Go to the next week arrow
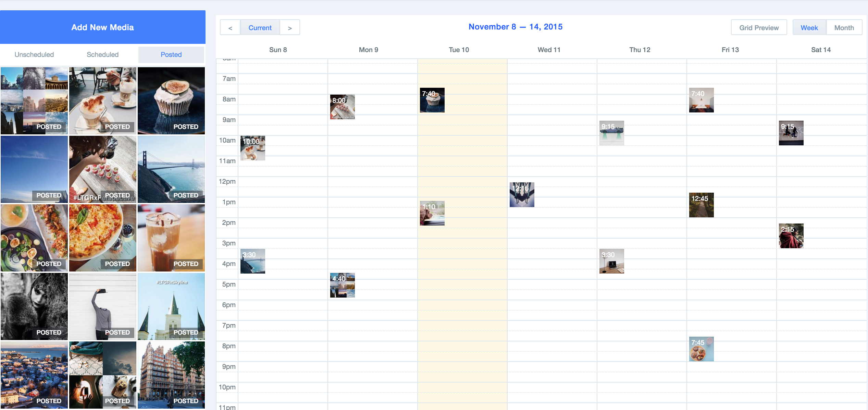The image size is (868, 410). tap(290, 28)
